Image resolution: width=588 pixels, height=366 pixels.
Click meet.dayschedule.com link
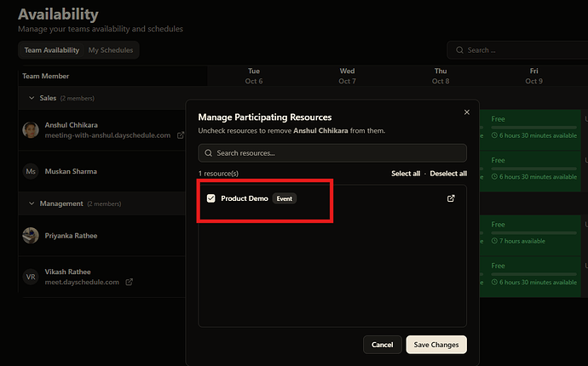[82, 282]
